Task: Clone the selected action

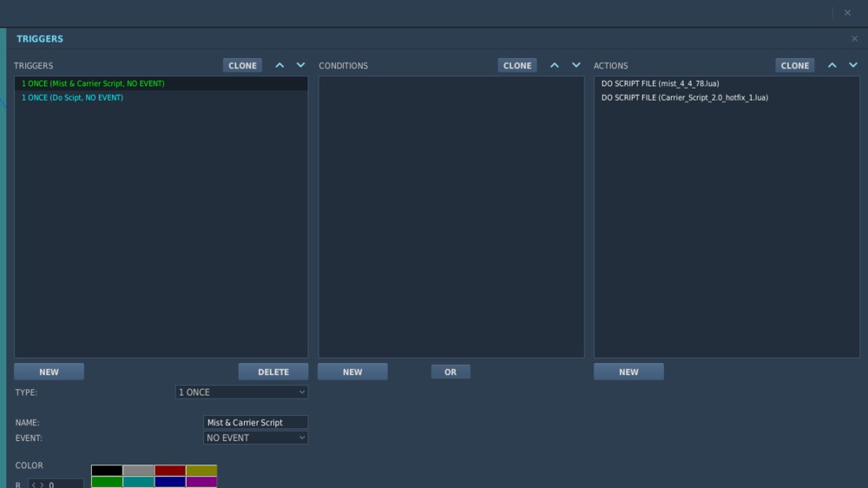Action: click(795, 65)
